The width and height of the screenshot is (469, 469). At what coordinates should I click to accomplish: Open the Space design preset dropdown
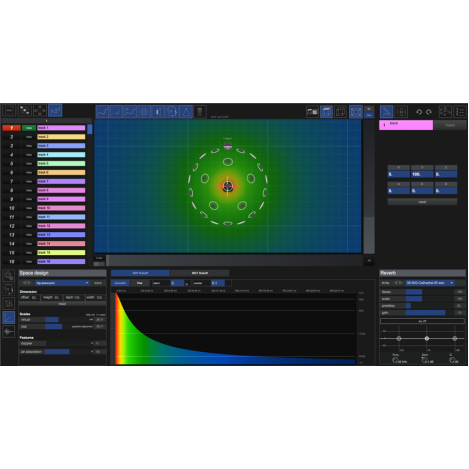click(x=62, y=283)
